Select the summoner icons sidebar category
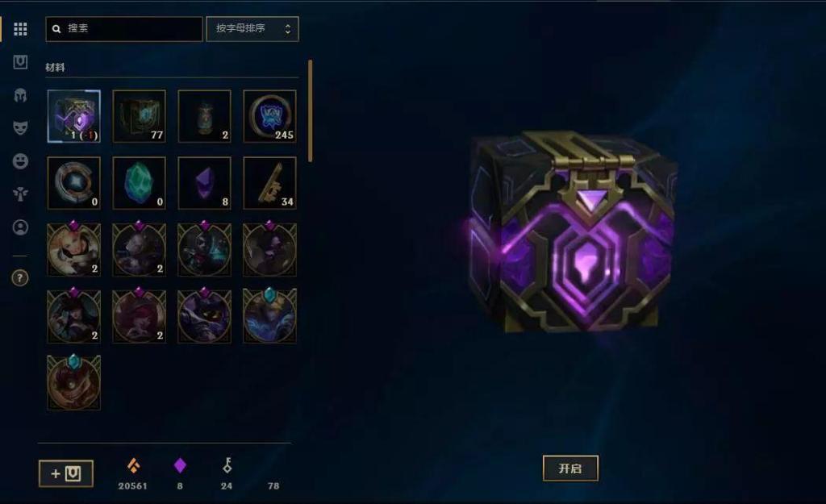This screenshot has height=504, width=826. [x=20, y=227]
